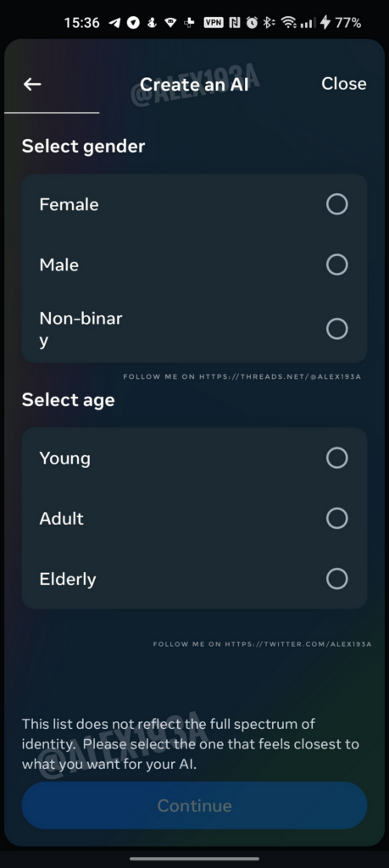Tap the alarm clock status icon

click(252, 23)
